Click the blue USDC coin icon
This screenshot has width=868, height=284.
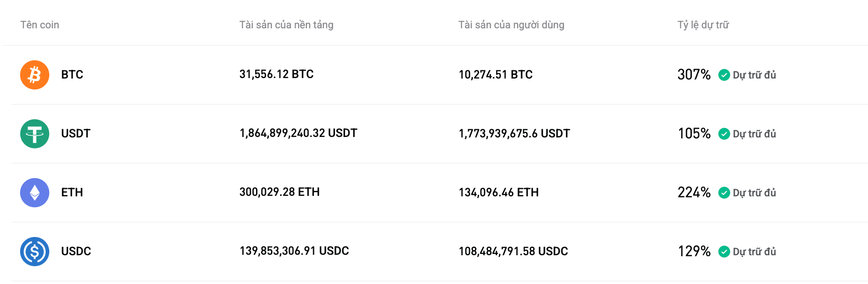coord(35,252)
